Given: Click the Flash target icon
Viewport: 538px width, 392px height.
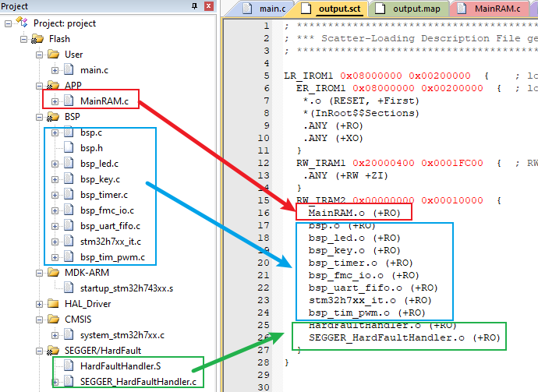Looking at the screenshot, I should (x=37, y=39).
